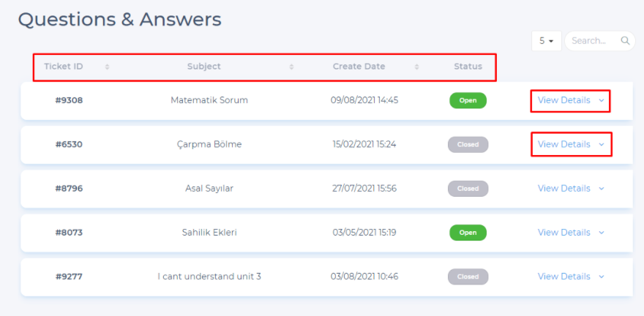This screenshot has height=316, width=644.
Task: Click the Status column header
Action: click(x=468, y=67)
